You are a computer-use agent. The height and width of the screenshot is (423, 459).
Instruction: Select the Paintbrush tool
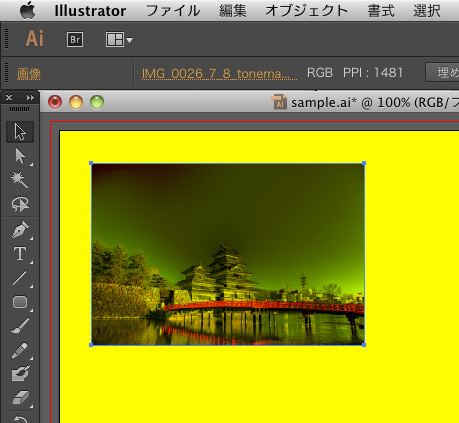pos(20,326)
